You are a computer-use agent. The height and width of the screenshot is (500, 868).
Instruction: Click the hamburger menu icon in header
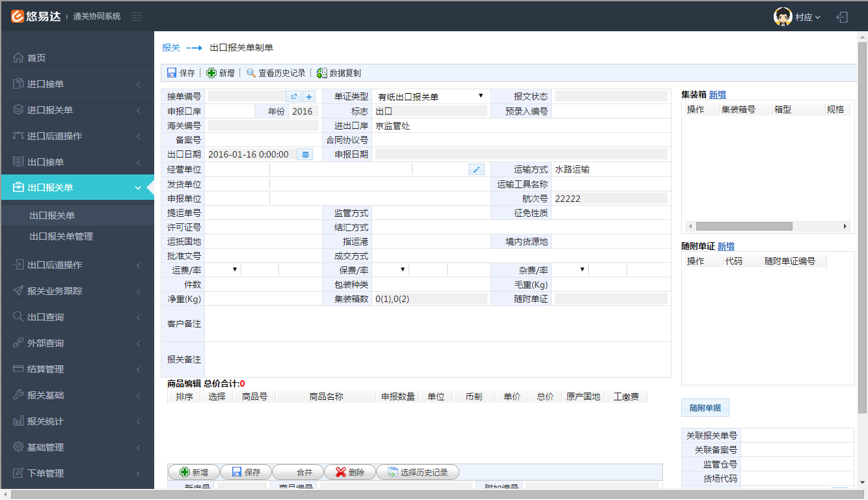(x=137, y=17)
